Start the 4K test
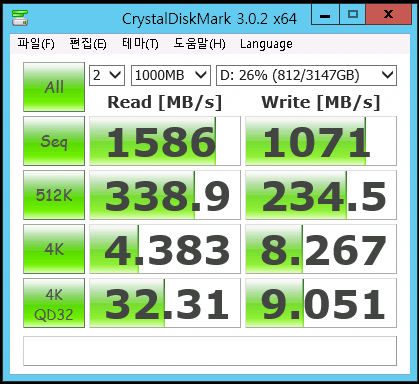419x384 pixels. point(54,249)
